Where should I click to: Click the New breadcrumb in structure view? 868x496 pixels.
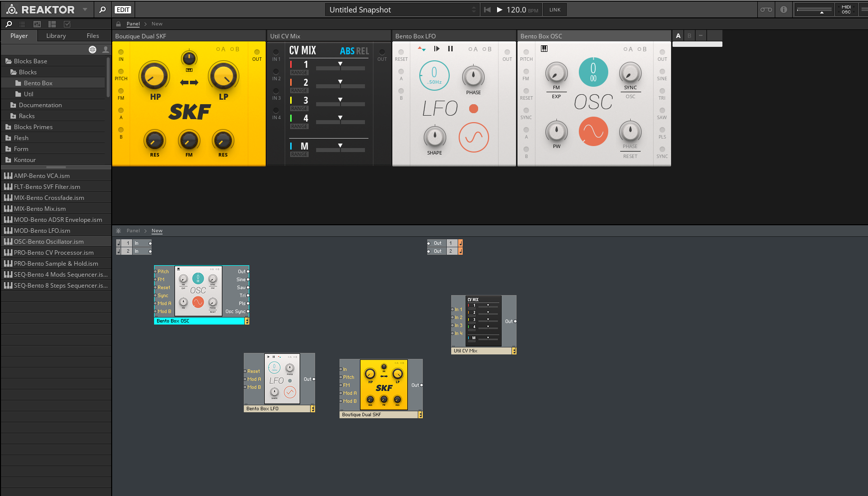[157, 231]
